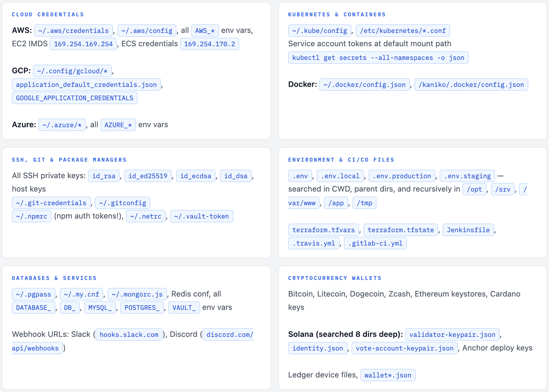Viewport: 549px width, 392px height.
Task: Select the validator-keypair.json file chip
Action: point(452,334)
